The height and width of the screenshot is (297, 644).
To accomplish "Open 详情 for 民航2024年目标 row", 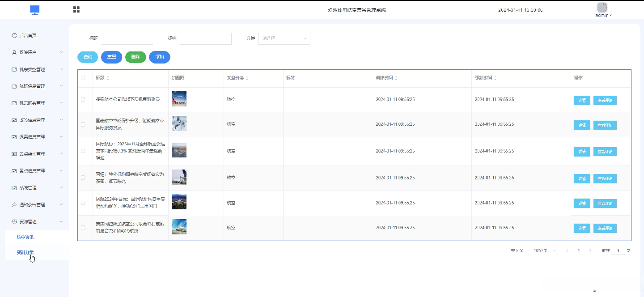I will tap(582, 204).
